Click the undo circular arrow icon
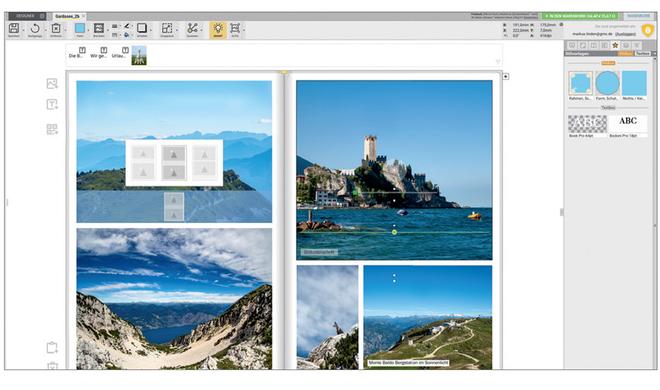Screen dimensions: 660x390 (x=35, y=28)
